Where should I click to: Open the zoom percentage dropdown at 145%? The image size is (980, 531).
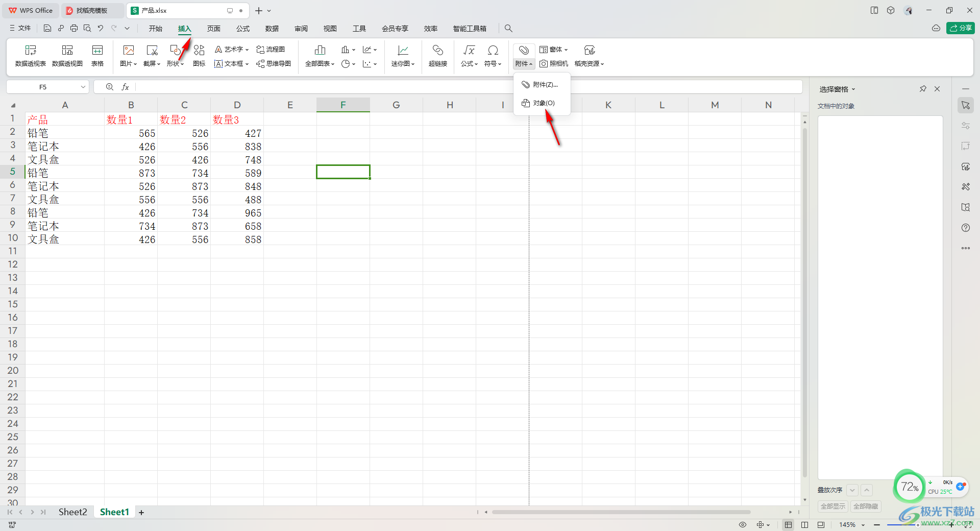click(x=863, y=525)
